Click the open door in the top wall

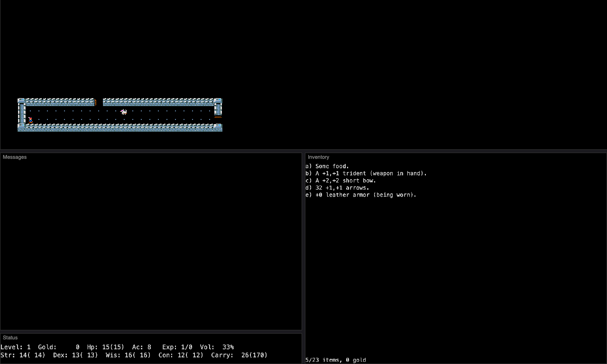point(95,102)
